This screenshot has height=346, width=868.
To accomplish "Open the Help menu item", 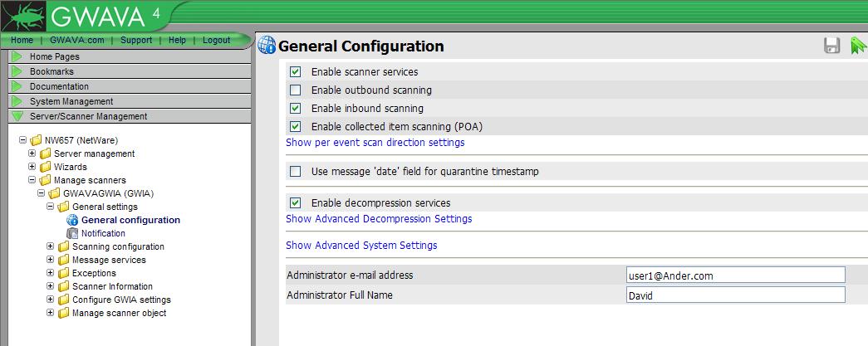I will point(177,41).
